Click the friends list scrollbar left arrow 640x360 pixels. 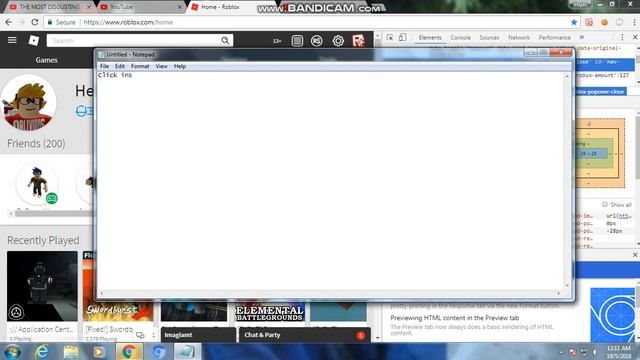pyautogui.click(x=11, y=213)
